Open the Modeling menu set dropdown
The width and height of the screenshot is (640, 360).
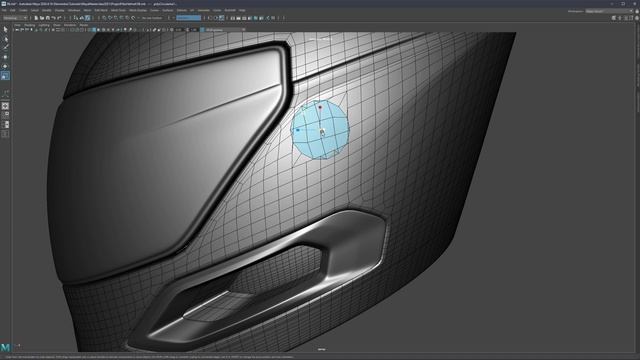click(16, 18)
